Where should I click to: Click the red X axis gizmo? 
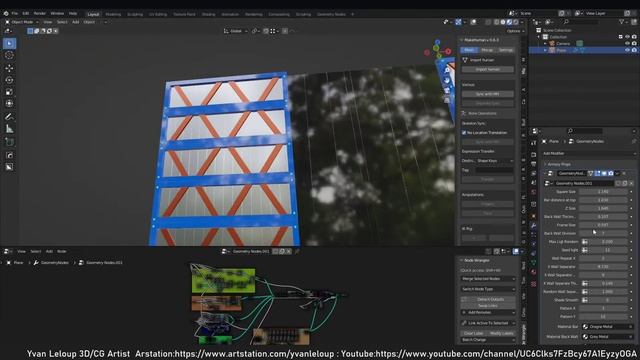pos(448,51)
